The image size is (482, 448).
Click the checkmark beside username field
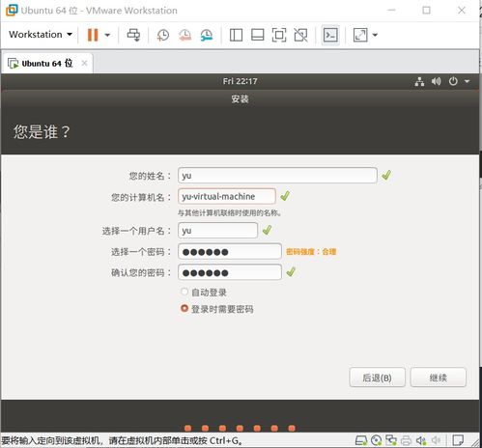pyautogui.click(x=267, y=230)
